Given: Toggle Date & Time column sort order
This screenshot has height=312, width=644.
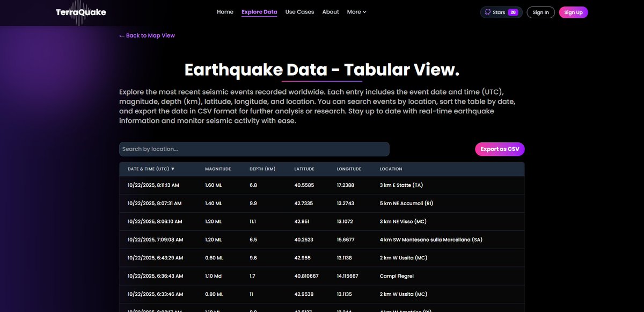Looking at the screenshot, I should 149,168.
